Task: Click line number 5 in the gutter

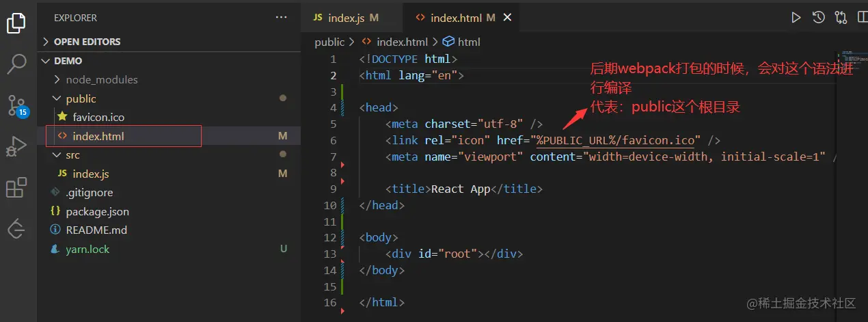Action: pos(333,124)
